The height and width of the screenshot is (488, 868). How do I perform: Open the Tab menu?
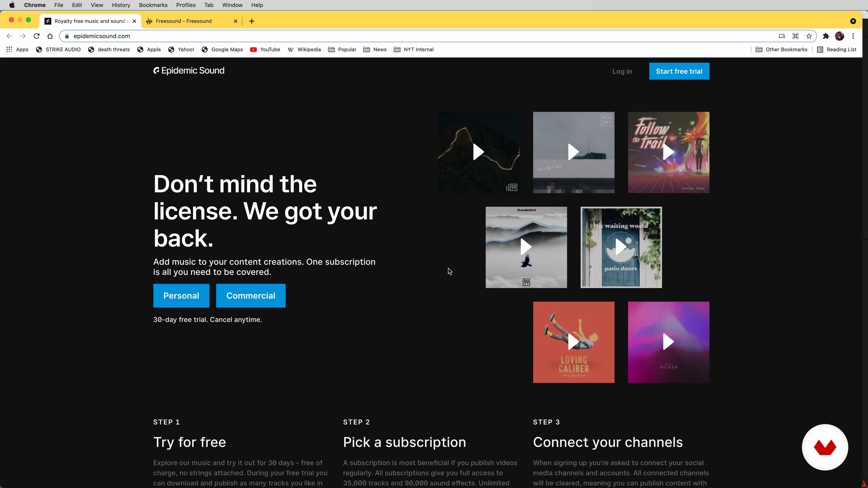pos(209,5)
